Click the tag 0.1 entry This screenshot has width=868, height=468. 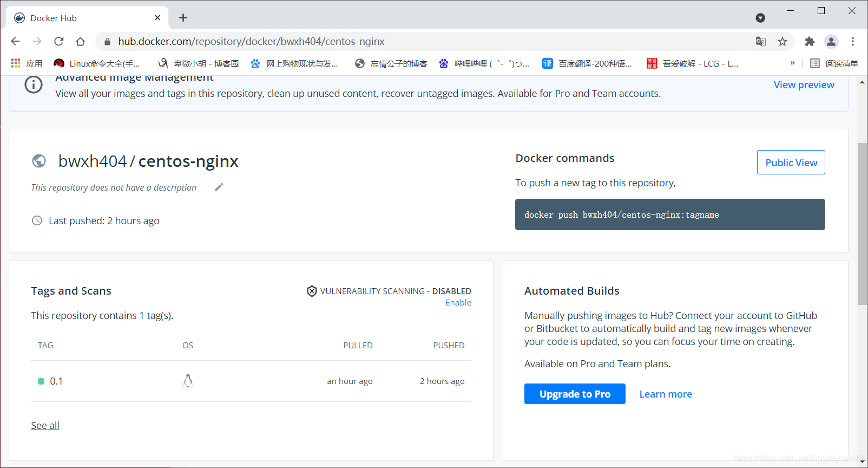pos(56,381)
